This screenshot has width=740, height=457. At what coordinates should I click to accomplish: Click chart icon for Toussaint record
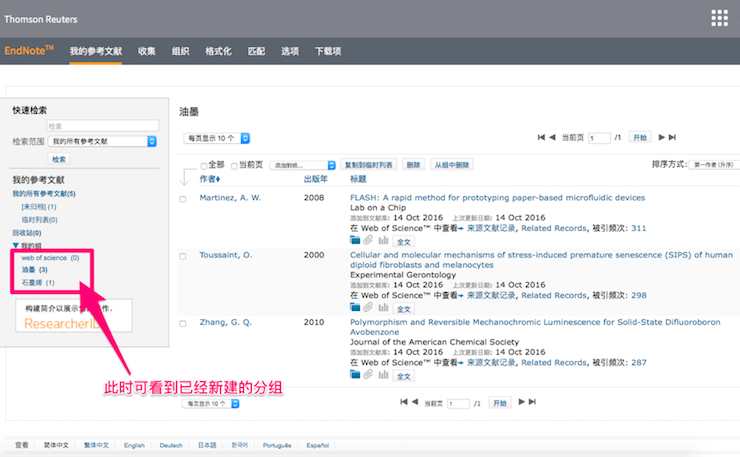point(383,307)
